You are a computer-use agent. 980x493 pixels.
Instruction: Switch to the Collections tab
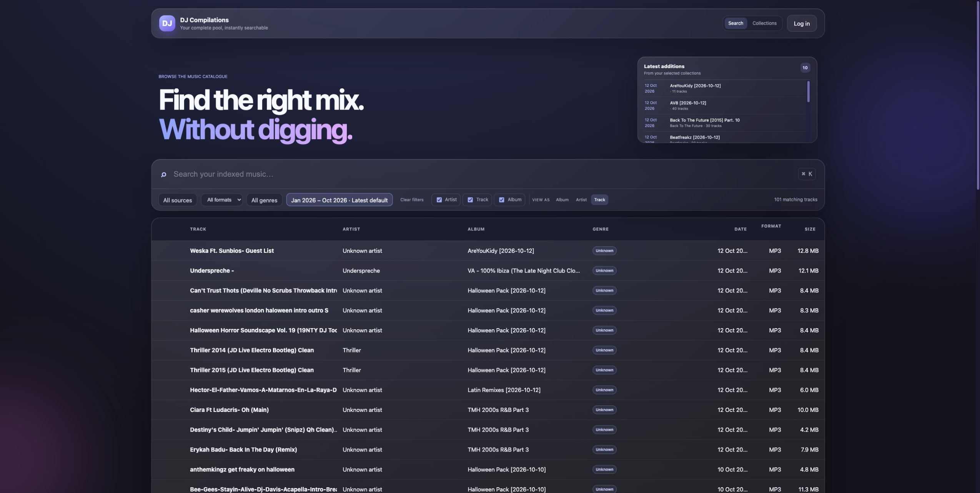click(764, 23)
